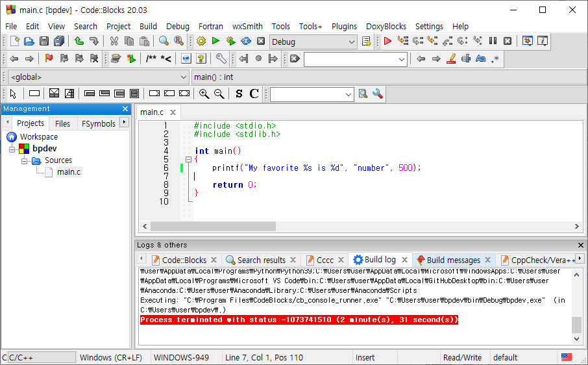Close the Logs & others panel
The image size is (588, 365).
(580, 245)
